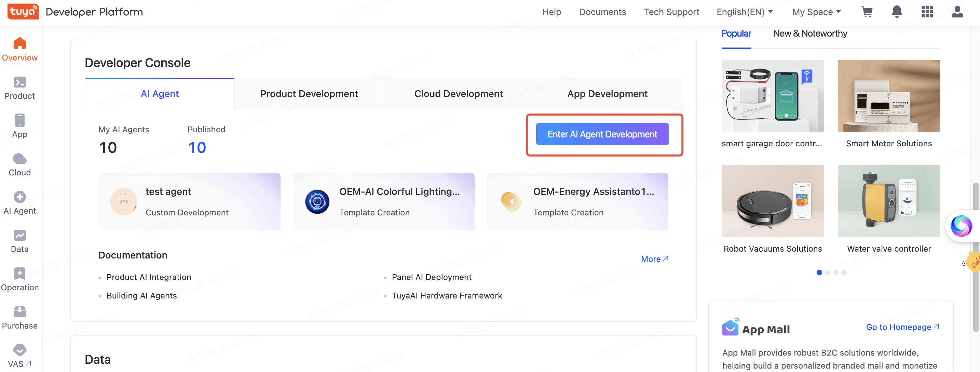The height and width of the screenshot is (372, 980).
Task: Open notifications bell icon
Action: click(897, 12)
